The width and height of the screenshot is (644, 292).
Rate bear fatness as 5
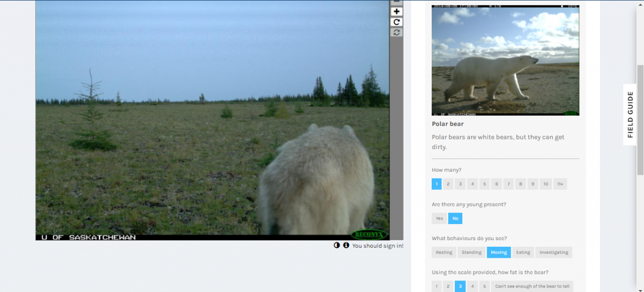485,286
